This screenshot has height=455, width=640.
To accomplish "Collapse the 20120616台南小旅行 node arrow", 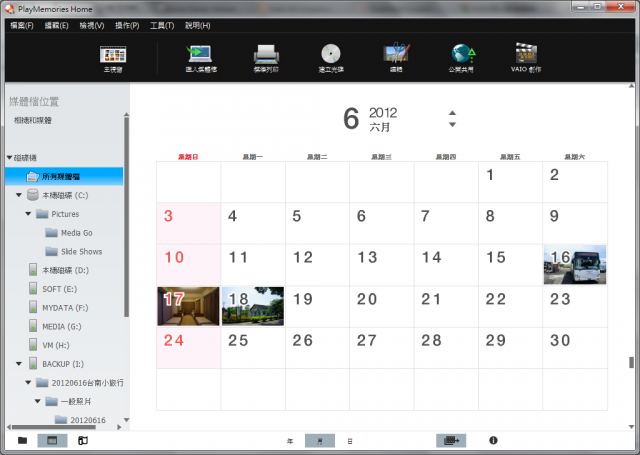I will 28,382.
